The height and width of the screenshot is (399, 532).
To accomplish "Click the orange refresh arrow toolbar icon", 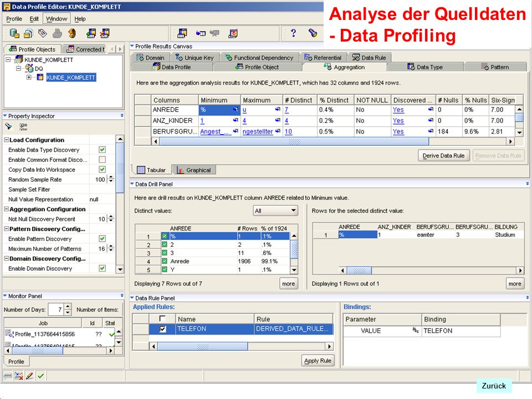I will [72, 33].
